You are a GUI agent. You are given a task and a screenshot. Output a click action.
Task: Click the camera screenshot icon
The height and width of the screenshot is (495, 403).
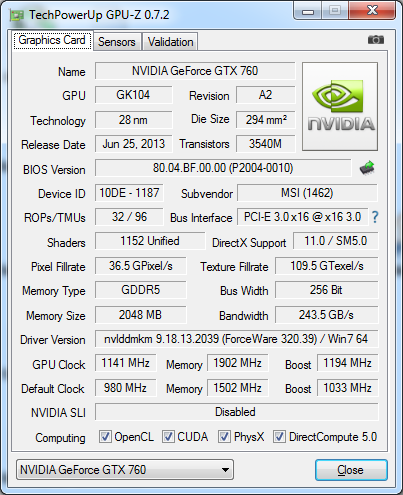tap(376, 40)
